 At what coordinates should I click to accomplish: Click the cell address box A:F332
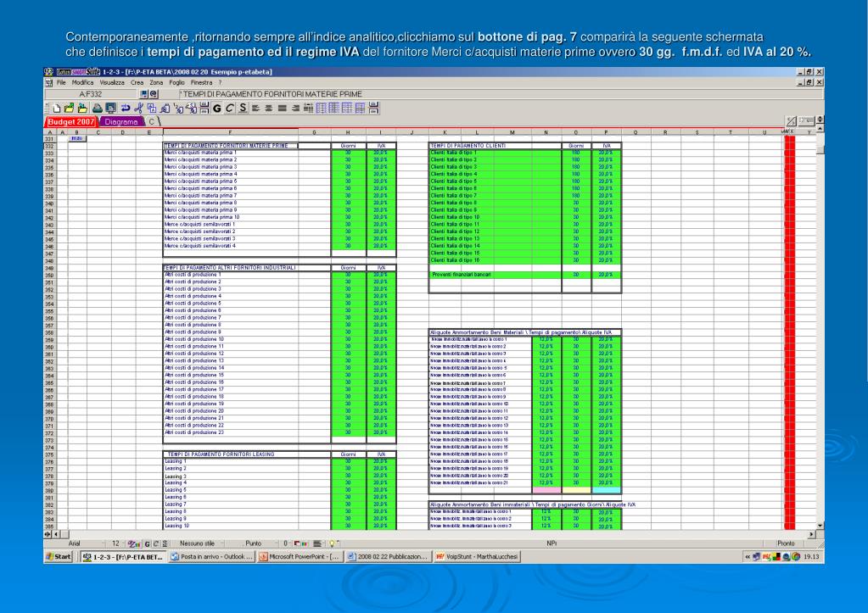(x=91, y=94)
